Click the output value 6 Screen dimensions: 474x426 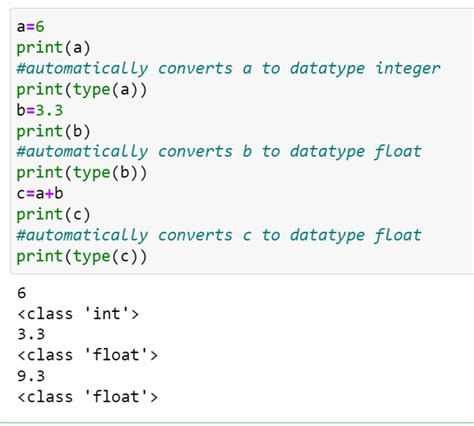coord(22,293)
